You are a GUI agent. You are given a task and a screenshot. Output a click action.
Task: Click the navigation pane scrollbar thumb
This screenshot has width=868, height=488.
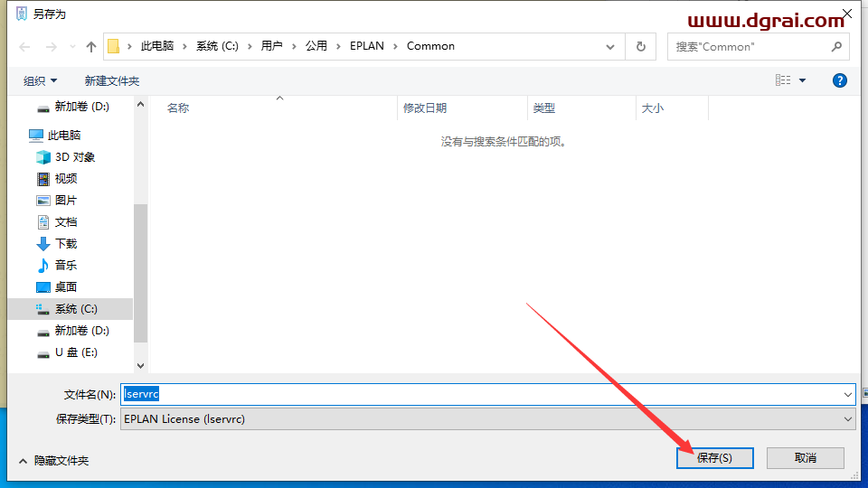(141, 273)
